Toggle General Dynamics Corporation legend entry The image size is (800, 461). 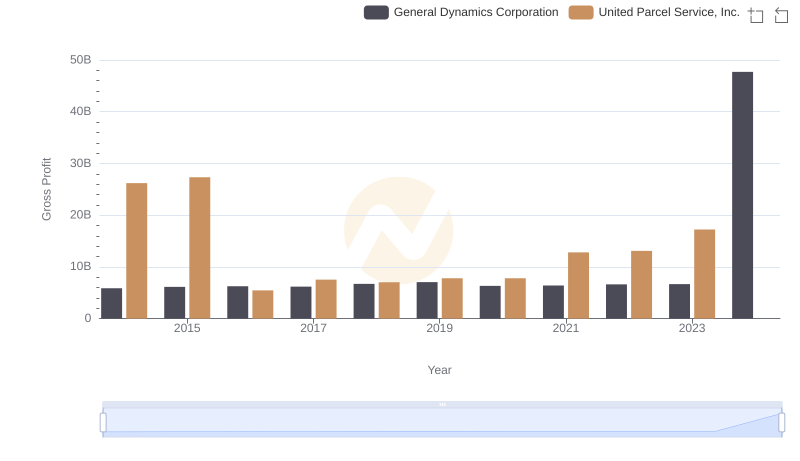461,12
